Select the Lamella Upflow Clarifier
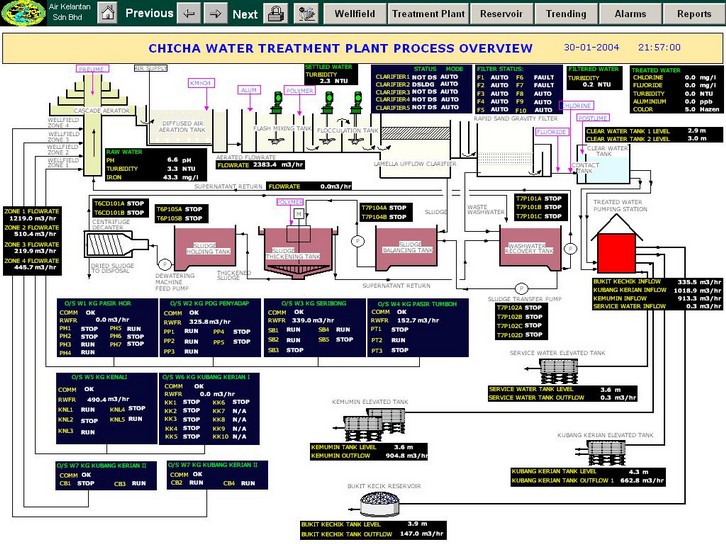The width and height of the screenshot is (726, 544). [415, 146]
